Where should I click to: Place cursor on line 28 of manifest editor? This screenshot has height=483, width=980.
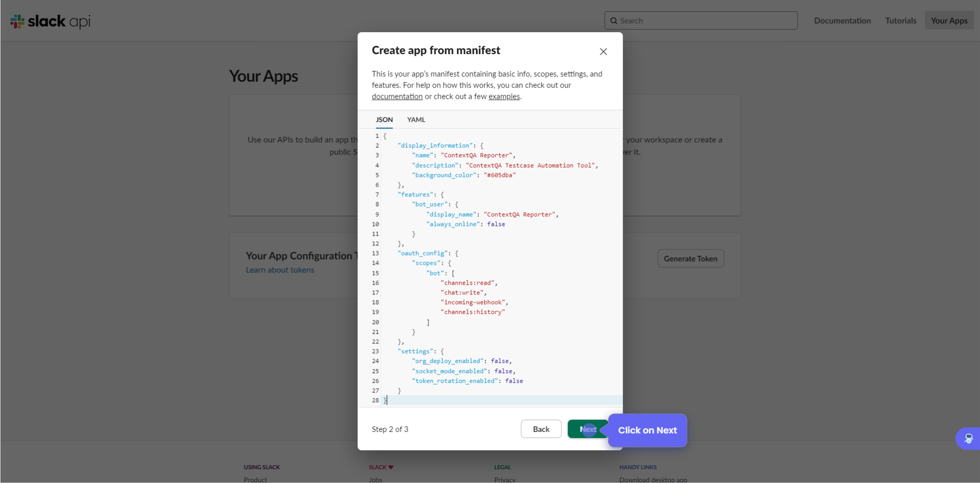460,400
